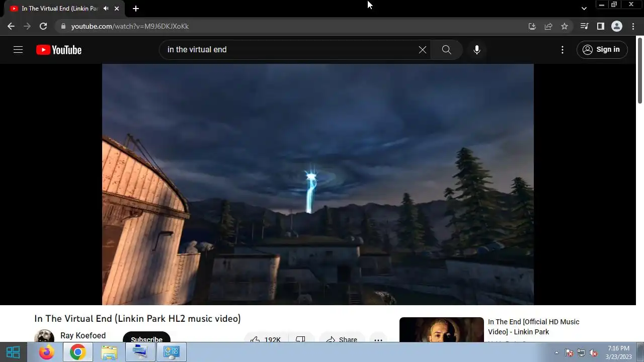Screen dimensions: 644x362
Task: Expand the tab search chevron
Action: [584, 9]
